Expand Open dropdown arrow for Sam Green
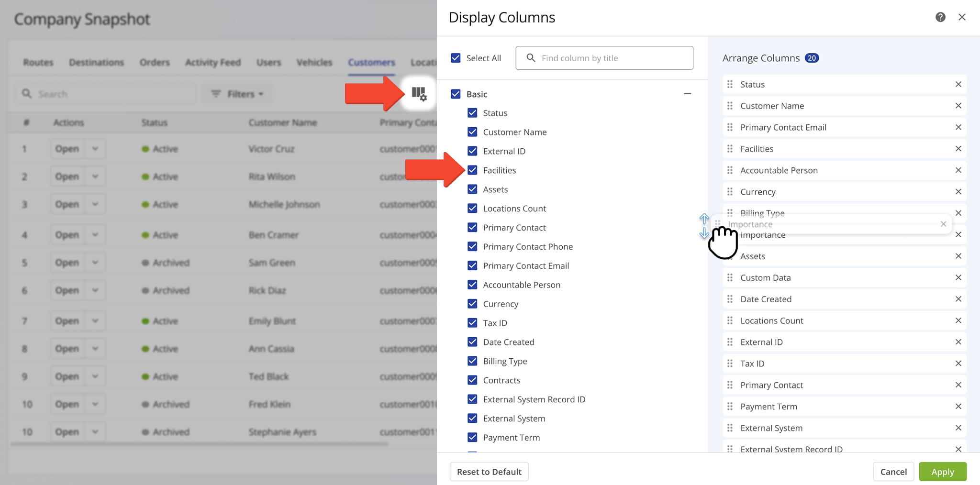The image size is (980, 485). point(95,263)
